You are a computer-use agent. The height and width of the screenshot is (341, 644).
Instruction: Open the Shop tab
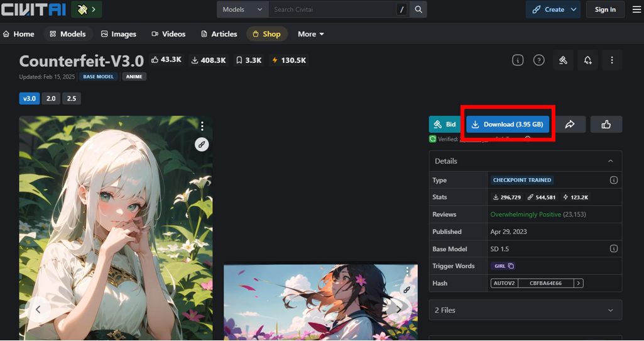[x=266, y=34]
